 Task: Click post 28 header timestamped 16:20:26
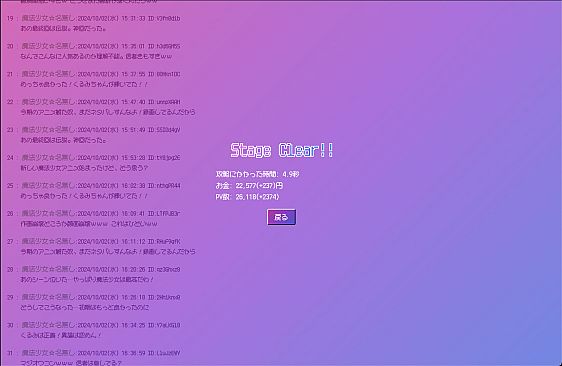[94, 269]
